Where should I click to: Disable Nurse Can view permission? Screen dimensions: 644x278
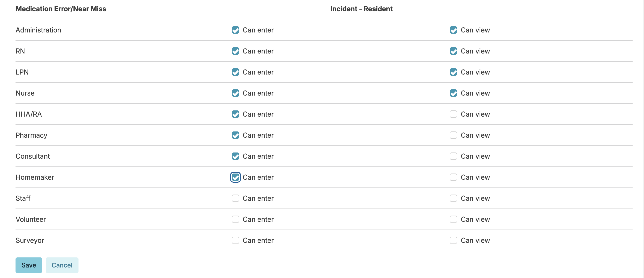[x=453, y=93]
